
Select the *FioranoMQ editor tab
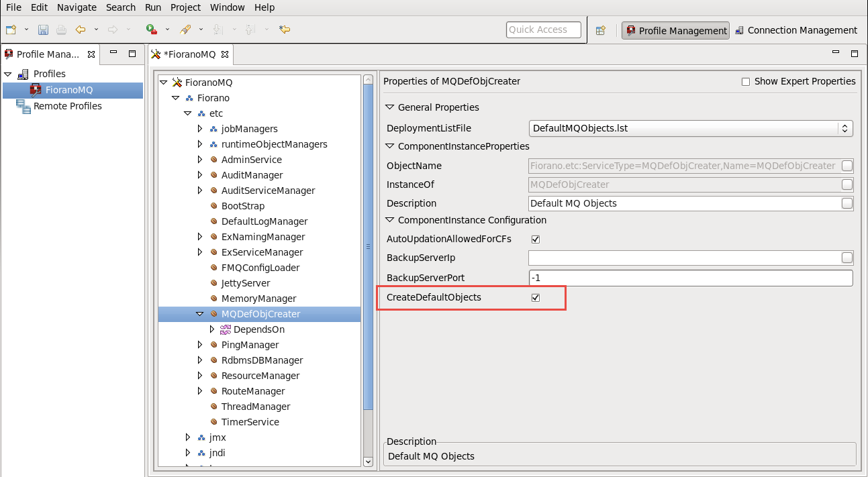click(x=190, y=54)
